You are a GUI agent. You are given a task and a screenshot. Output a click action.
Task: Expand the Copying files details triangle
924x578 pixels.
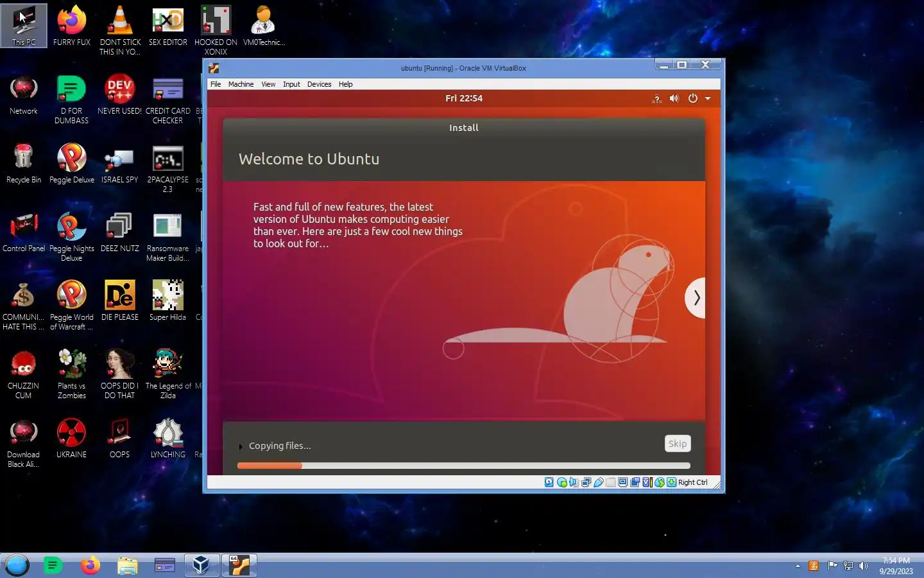point(241,446)
